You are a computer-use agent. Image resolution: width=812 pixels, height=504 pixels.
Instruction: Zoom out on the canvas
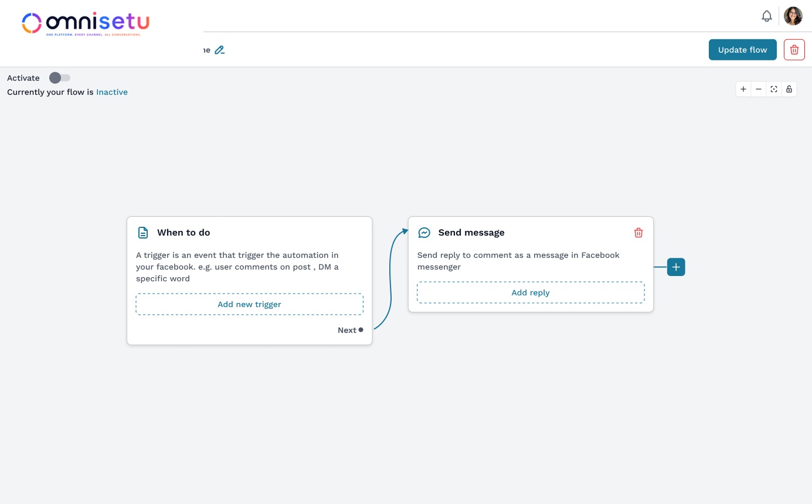click(x=759, y=89)
